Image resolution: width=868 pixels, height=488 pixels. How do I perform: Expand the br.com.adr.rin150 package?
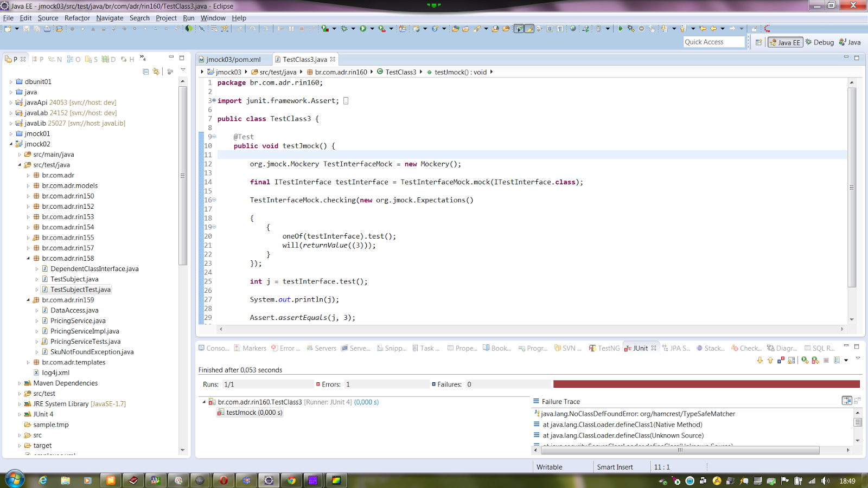[28, 196]
